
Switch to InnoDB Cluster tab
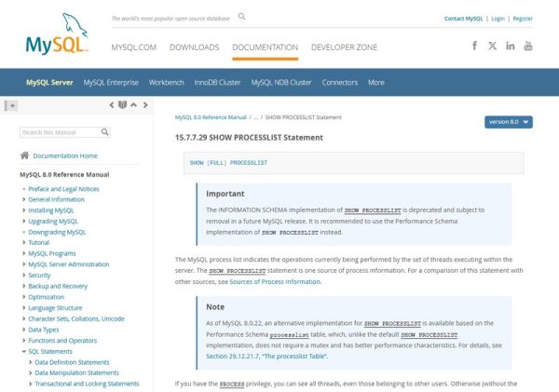tap(217, 82)
